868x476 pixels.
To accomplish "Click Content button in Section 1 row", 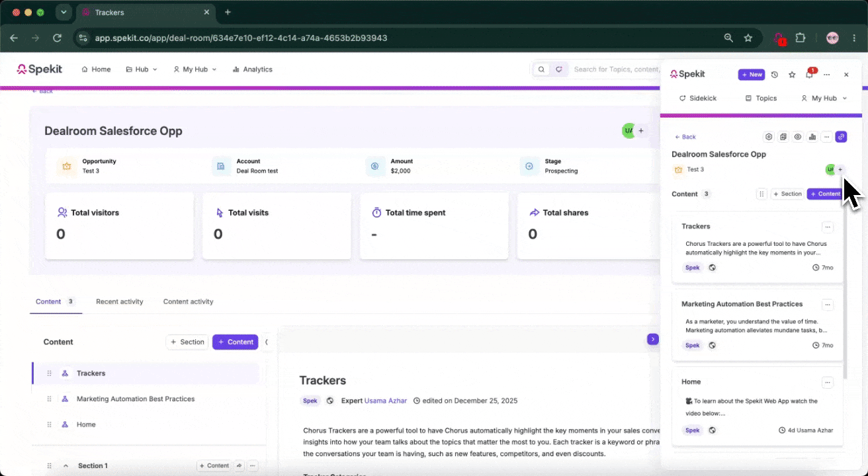I will [x=214, y=466].
